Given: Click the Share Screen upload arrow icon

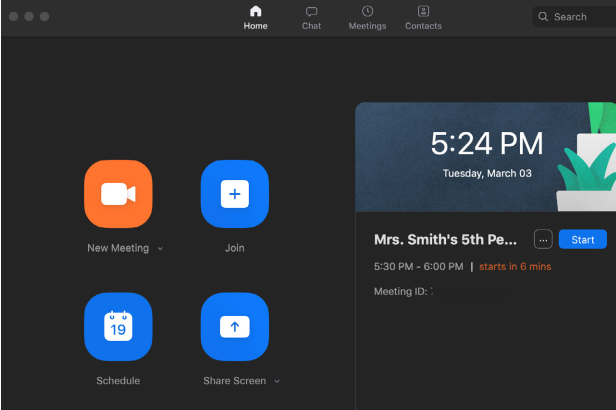Looking at the screenshot, I should coord(235,327).
